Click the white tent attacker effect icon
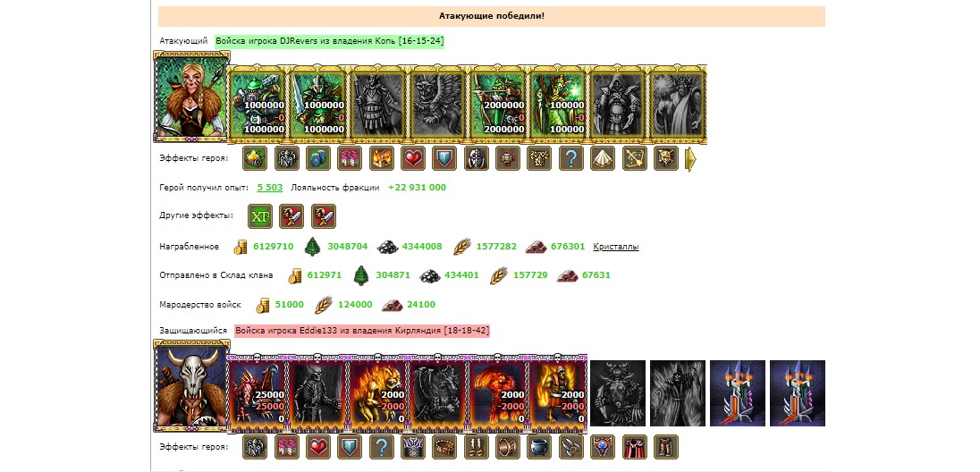The image size is (980, 472). click(x=604, y=158)
